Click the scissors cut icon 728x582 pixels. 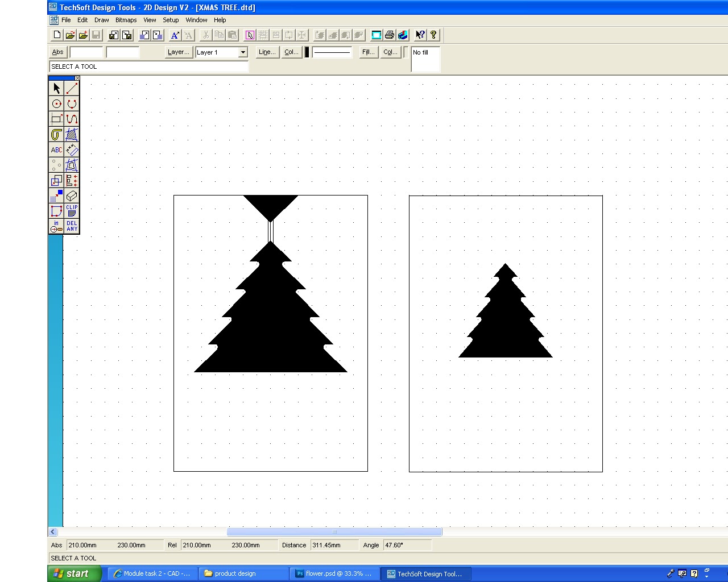click(x=205, y=35)
